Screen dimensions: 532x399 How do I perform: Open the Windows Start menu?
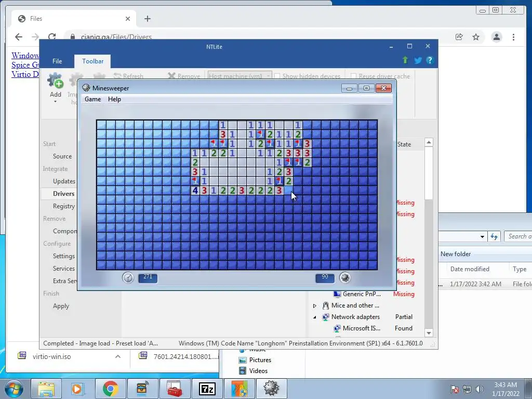(x=14, y=389)
